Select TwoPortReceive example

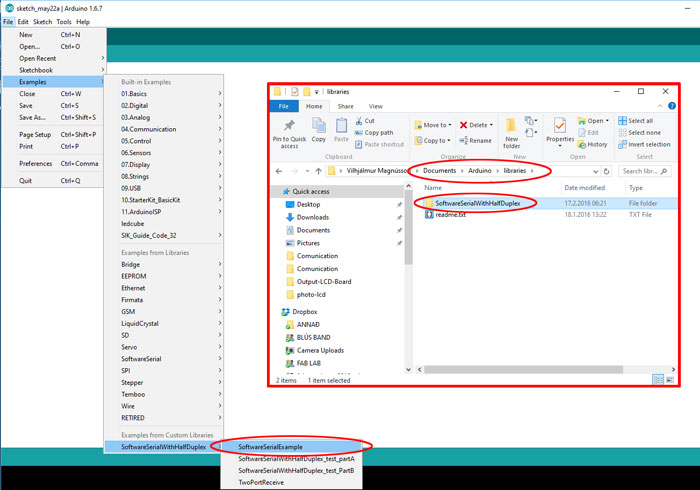pos(292,482)
